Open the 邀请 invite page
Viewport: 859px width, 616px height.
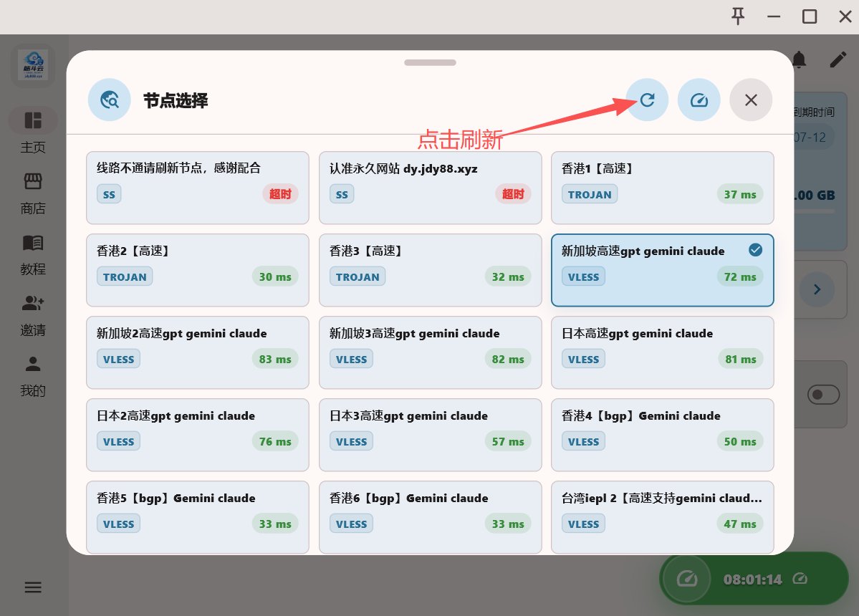pyautogui.click(x=33, y=315)
